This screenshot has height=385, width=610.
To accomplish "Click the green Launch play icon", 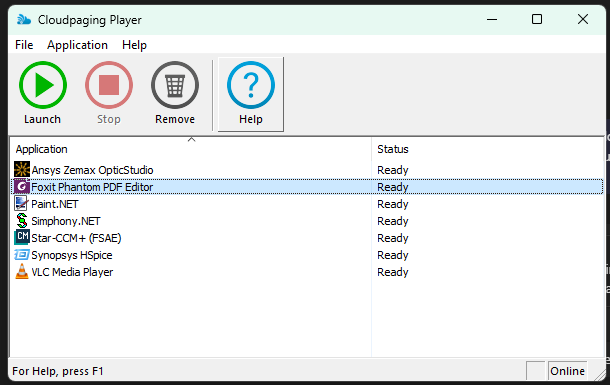I will point(43,85).
